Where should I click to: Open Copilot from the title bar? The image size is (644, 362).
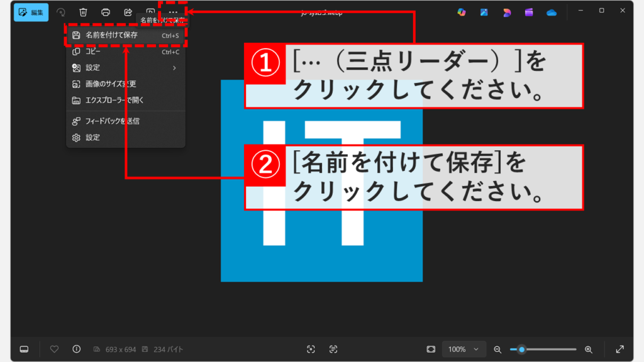[x=461, y=11]
